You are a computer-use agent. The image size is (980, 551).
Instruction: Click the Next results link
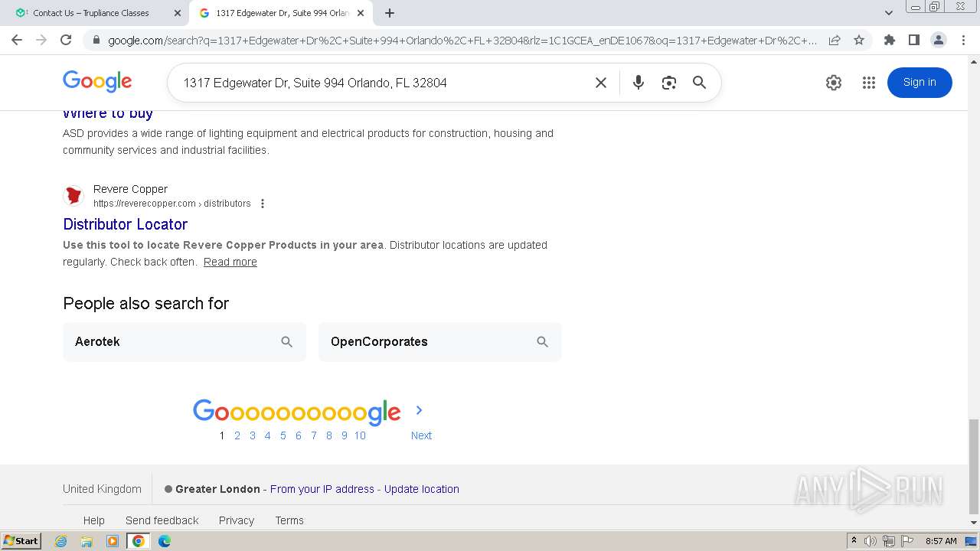(x=421, y=435)
